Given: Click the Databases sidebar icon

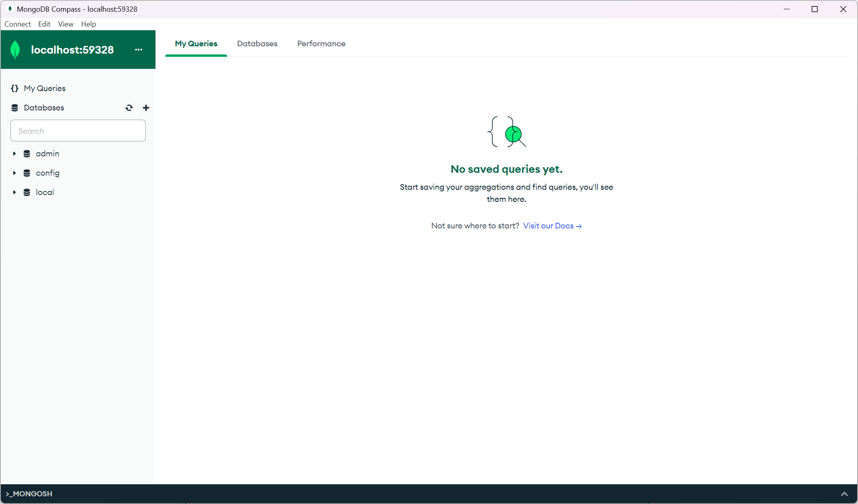Looking at the screenshot, I should point(15,108).
